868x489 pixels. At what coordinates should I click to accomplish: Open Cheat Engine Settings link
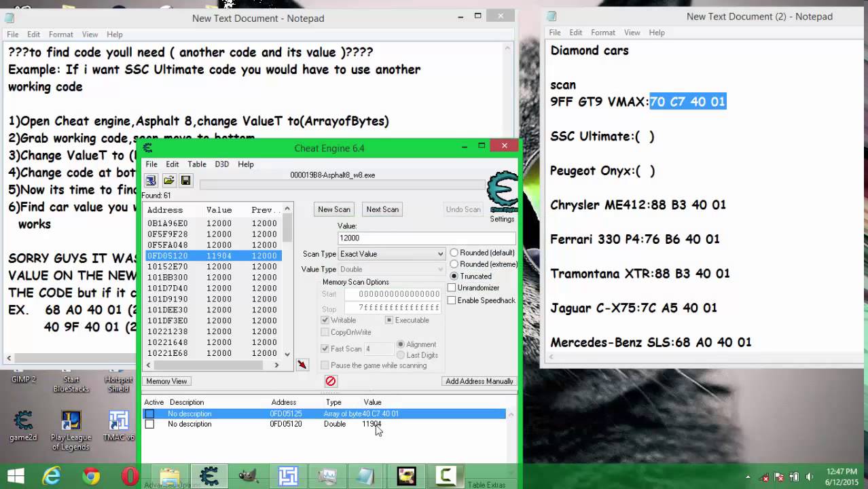(502, 219)
